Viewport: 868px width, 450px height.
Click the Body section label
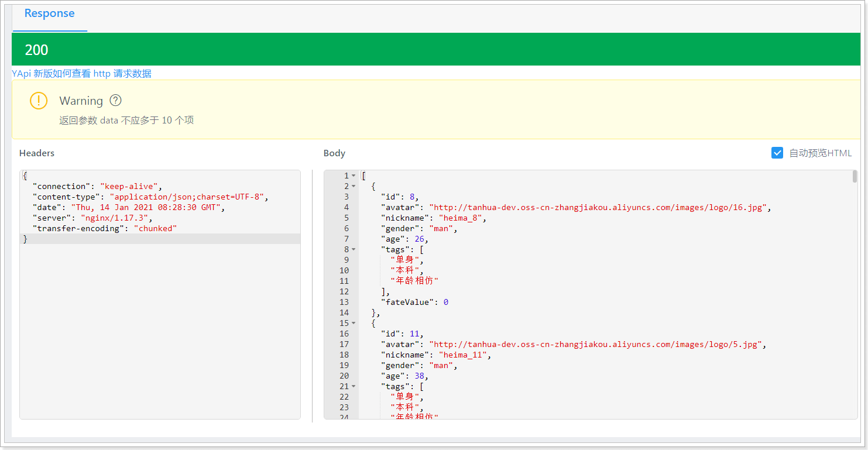pyautogui.click(x=334, y=153)
